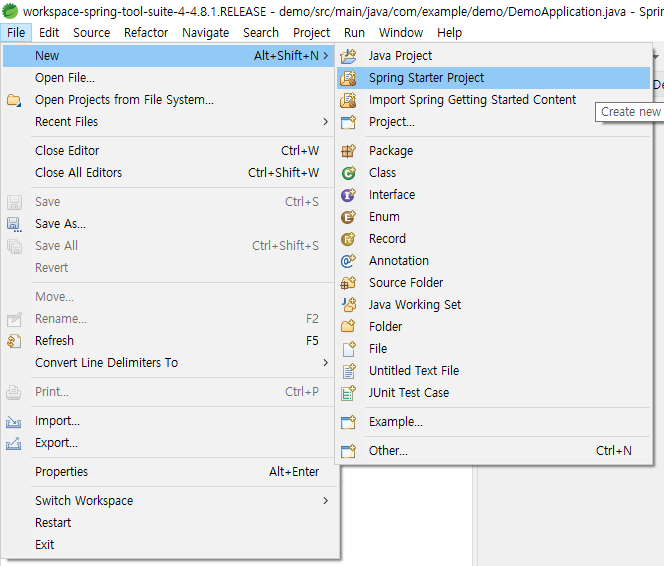Click the Untitled Text File icon
Image resolution: width=664 pixels, height=566 pixels.
point(348,371)
